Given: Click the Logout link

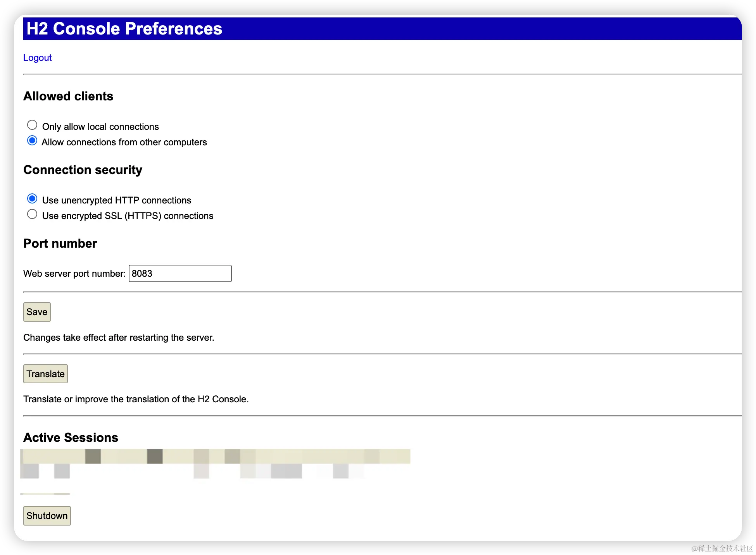Looking at the screenshot, I should 37,58.
